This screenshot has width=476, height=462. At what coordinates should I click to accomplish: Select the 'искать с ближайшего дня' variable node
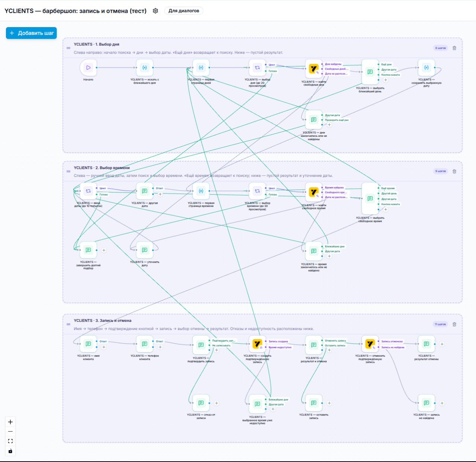[145, 68]
